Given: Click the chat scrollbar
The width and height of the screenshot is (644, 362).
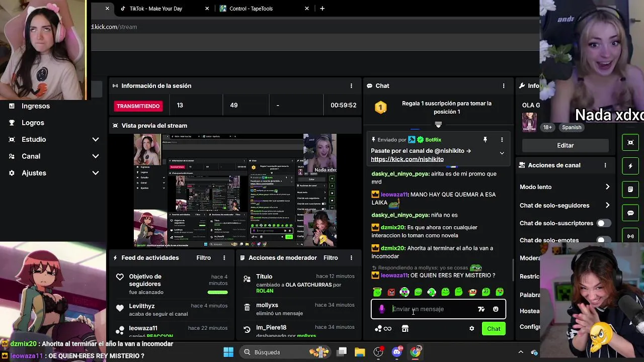Looking at the screenshot, I should (512, 270).
